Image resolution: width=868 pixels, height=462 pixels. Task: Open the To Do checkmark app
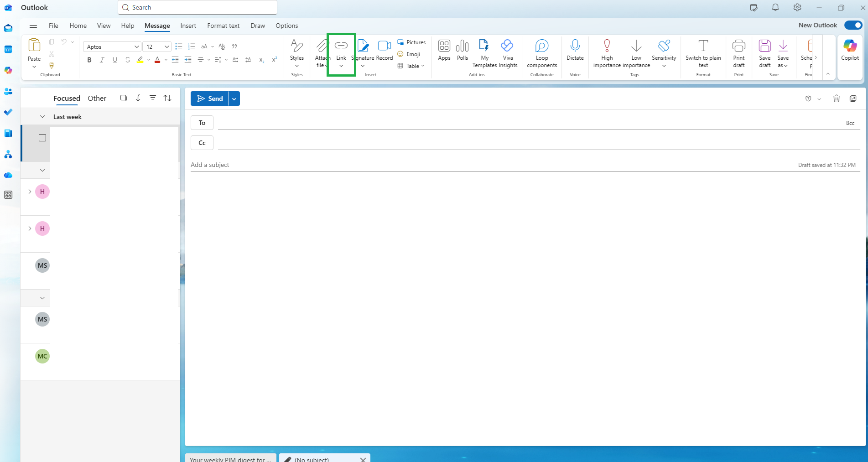tap(8, 112)
